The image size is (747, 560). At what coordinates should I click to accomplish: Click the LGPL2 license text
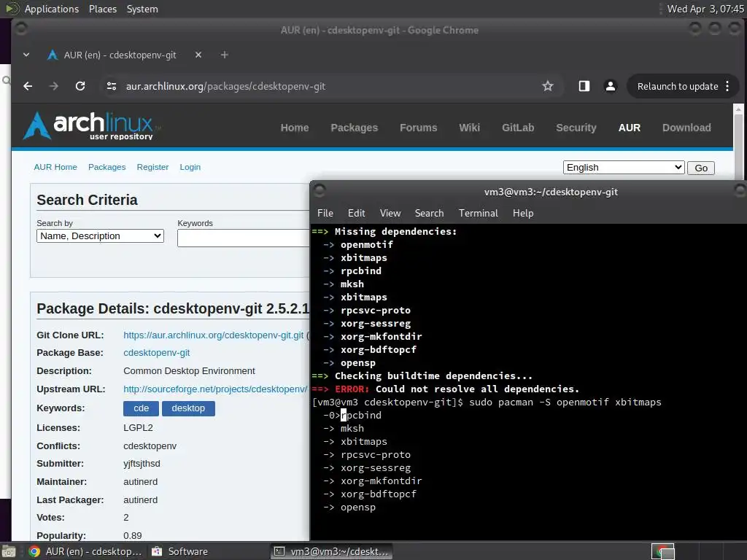[138, 427]
